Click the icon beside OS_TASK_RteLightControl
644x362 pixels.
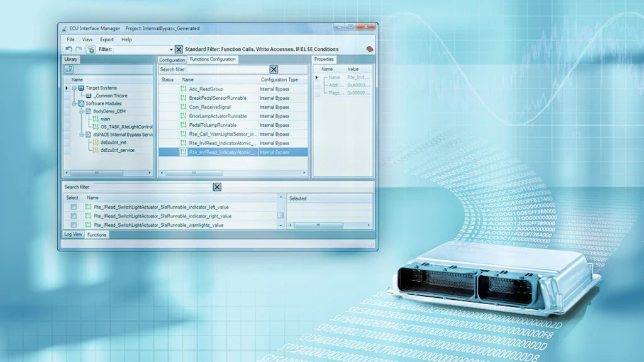pos(96,127)
